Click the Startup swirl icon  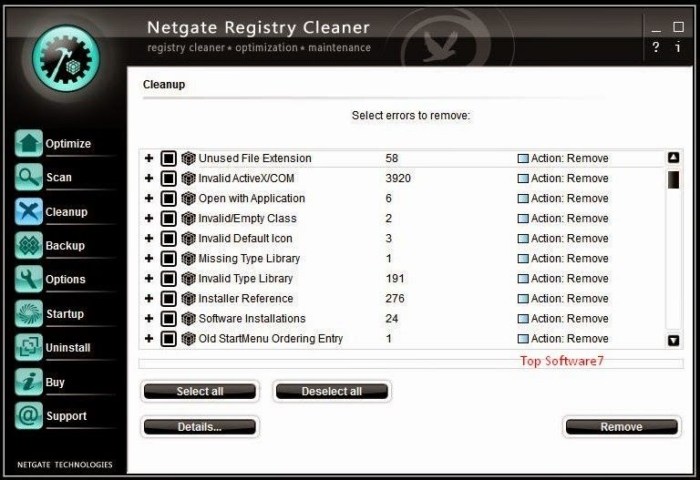[29, 313]
